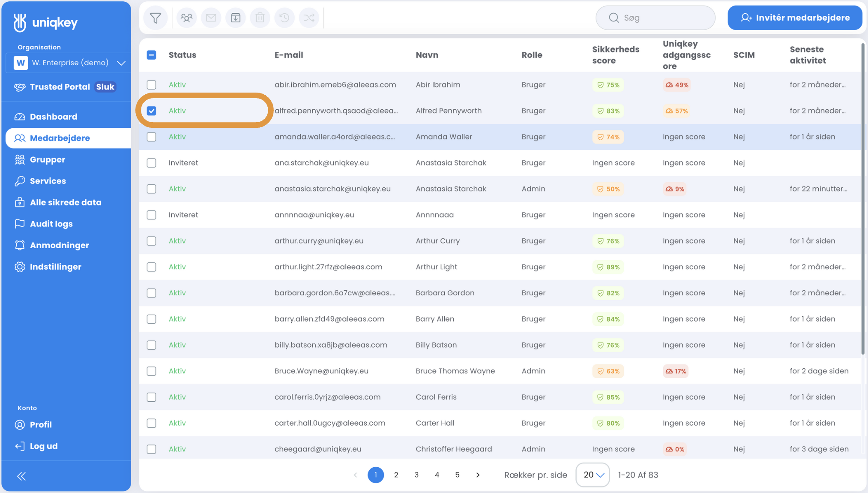Click the 74% security score badge for Amanda Waller
Image resolution: width=868 pixels, height=493 pixels.
click(x=608, y=137)
